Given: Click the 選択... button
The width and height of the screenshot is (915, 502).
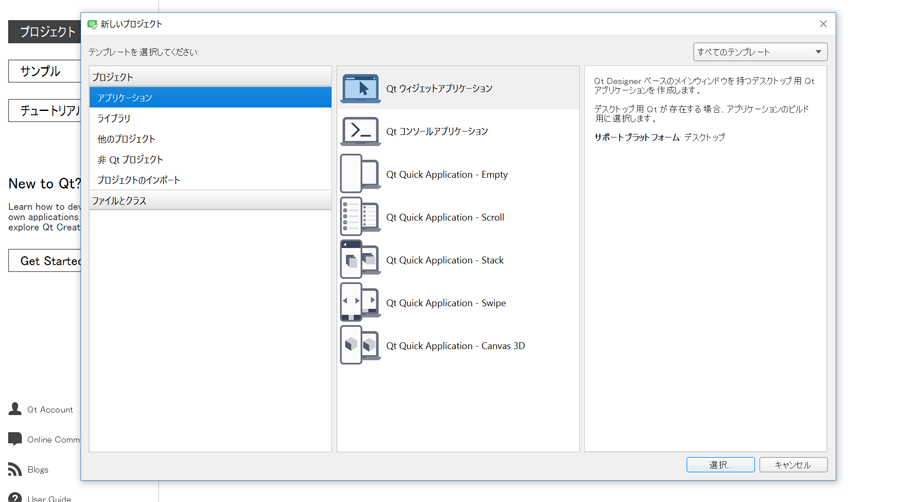Looking at the screenshot, I should click(x=720, y=465).
